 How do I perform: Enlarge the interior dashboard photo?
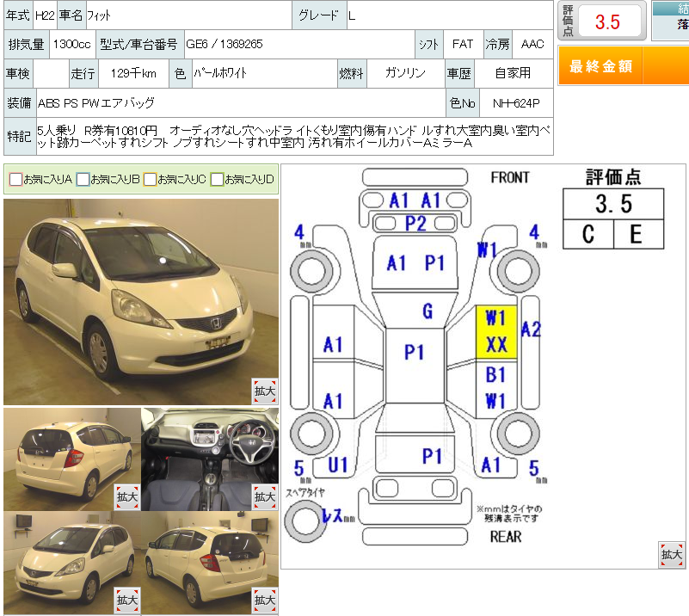pyautogui.click(x=265, y=497)
